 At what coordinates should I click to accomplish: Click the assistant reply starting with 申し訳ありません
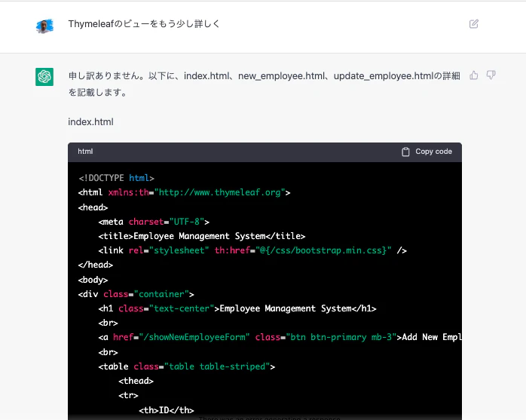(265, 84)
